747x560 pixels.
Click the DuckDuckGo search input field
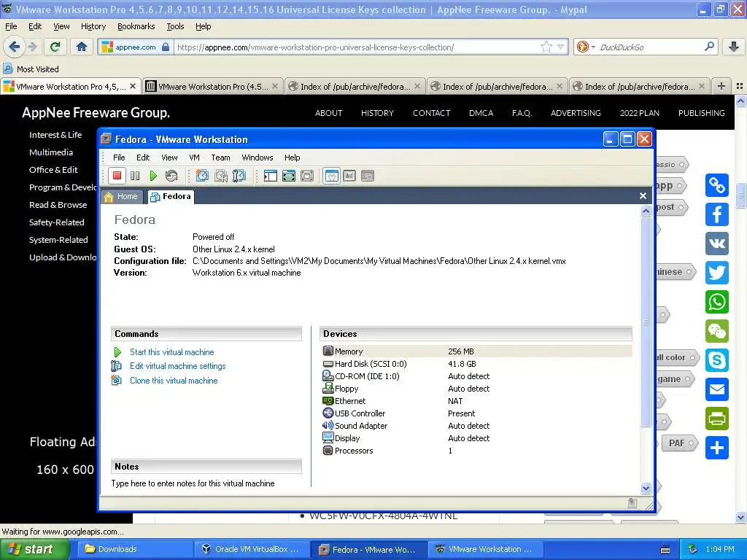pyautogui.click(x=649, y=47)
